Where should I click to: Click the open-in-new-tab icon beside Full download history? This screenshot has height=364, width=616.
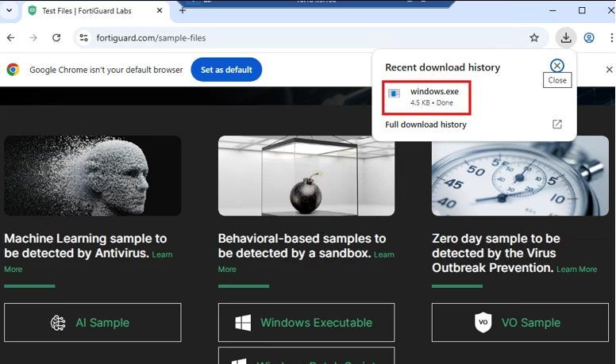[x=557, y=124]
